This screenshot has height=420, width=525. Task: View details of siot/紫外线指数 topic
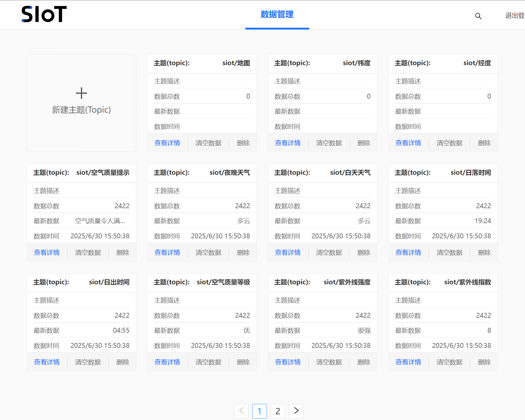click(408, 362)
